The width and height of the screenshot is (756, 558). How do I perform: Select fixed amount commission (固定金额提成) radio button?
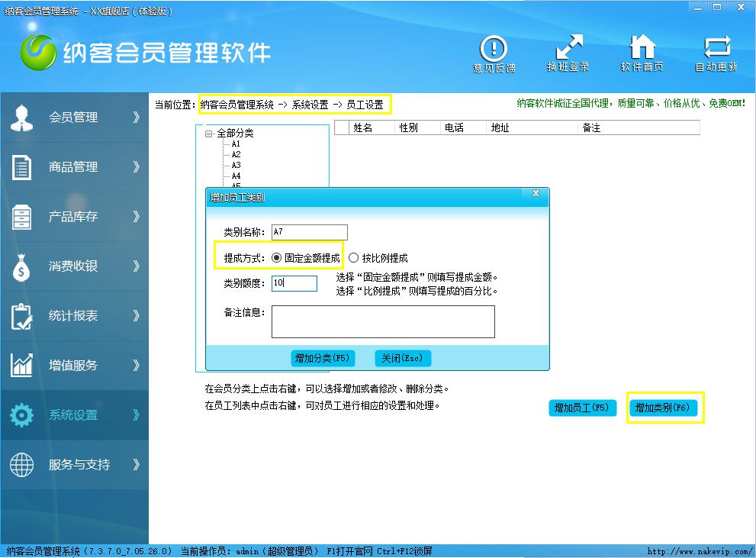coord(277,258)
